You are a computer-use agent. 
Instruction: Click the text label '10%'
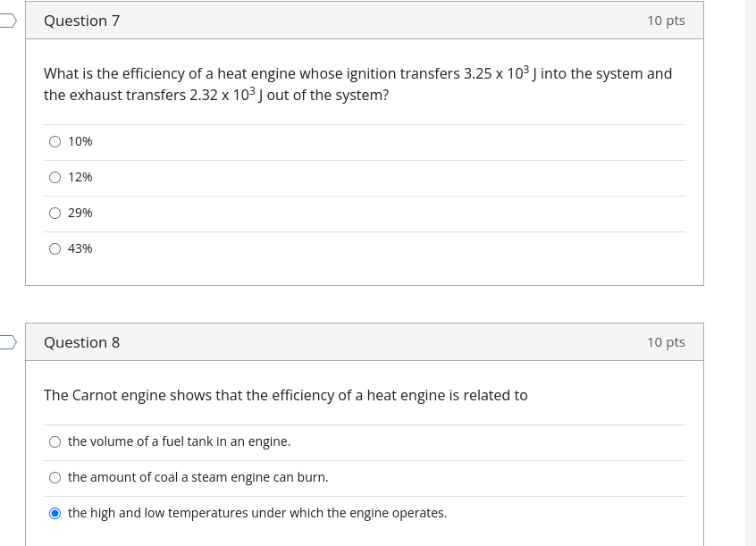pyautogui.click(x=80, y=141)
